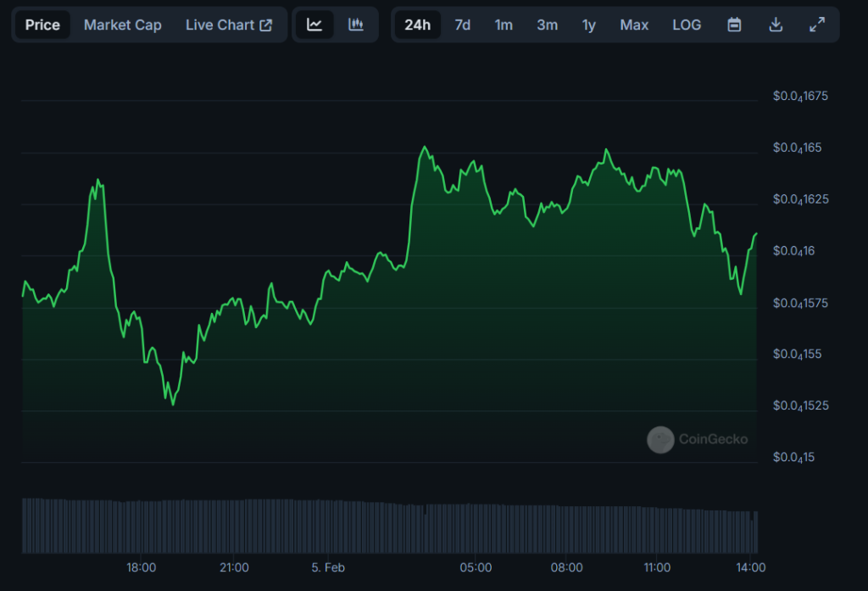Select the 1y time range
The image size is (868, 591).
[588, 25]
